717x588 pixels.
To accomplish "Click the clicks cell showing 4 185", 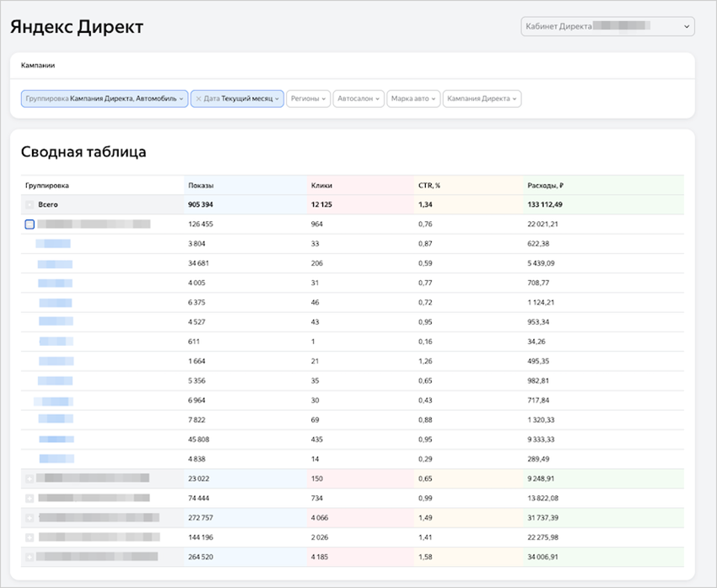I will (320, 558).
